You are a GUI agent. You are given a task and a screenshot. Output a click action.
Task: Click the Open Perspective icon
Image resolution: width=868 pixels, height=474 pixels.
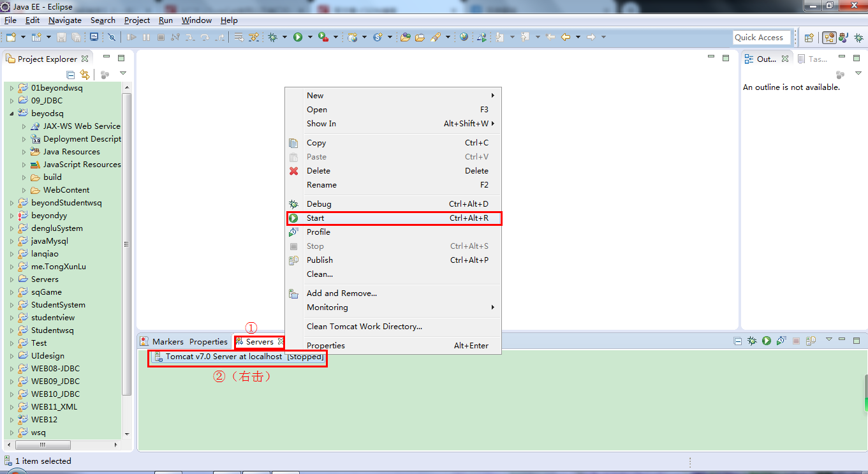809,38
